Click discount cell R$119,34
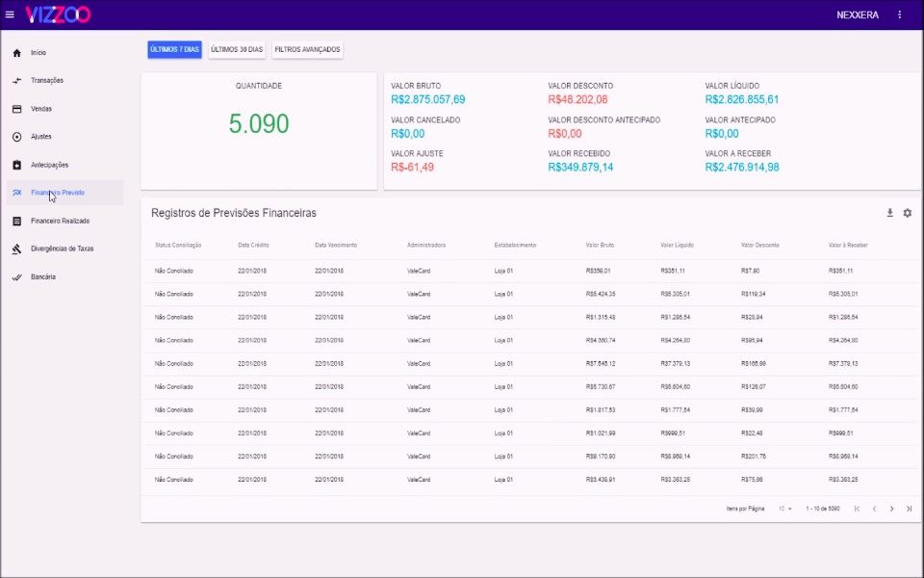This screenshot has height=578, width=924. 753,294
